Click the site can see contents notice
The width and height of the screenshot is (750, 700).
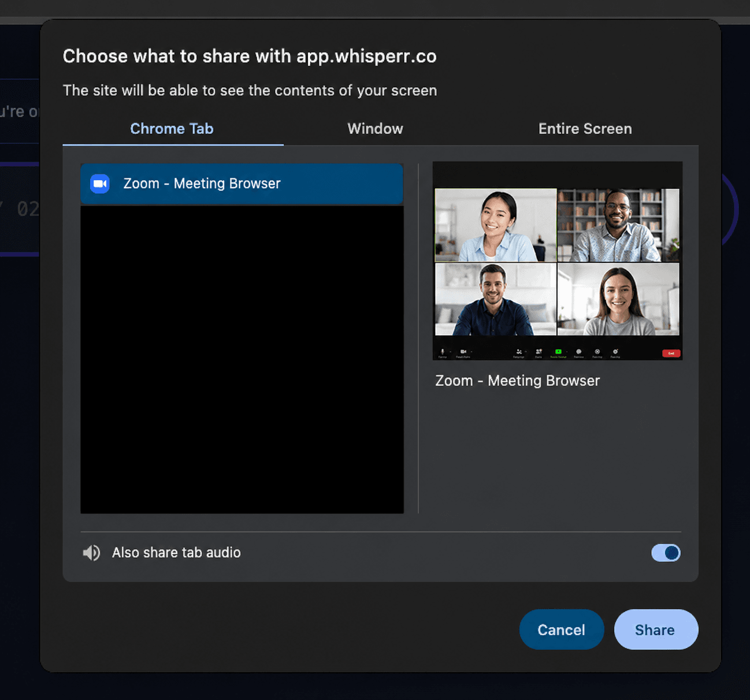pyautogui.click(x=250, y=91)
